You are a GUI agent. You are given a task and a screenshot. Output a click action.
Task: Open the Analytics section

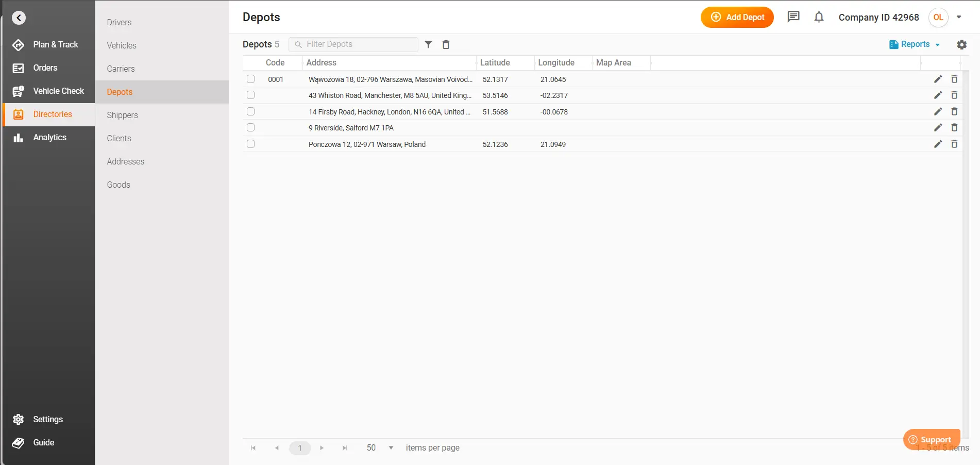pyautogui.click(x=50, y=137)
